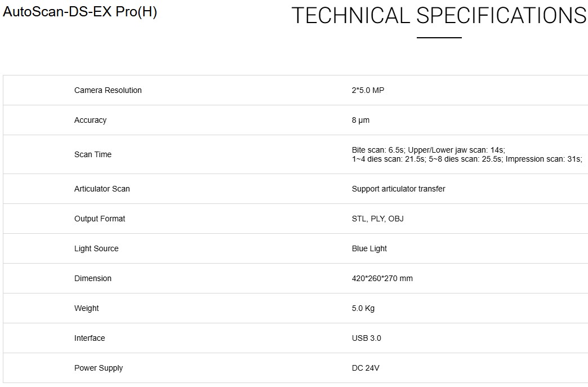Screen dimensions: 588x387
Task: Click the Support articulator transfer text
Action: point(398,189)
